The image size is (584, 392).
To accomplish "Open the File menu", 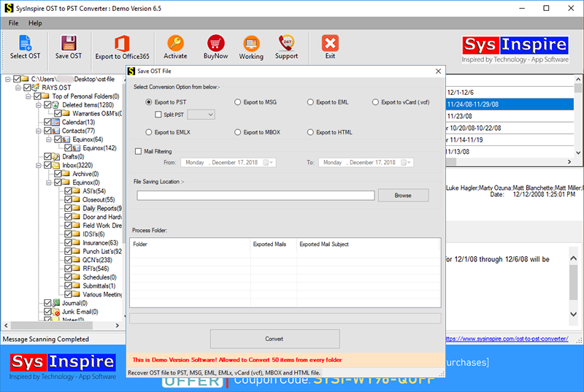I will coord(13,23).
